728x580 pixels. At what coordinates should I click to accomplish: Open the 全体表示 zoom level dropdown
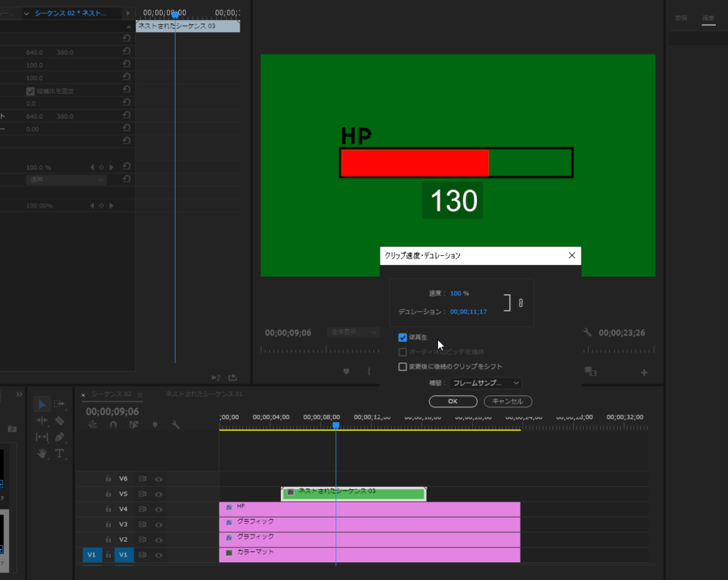[353, 332]
